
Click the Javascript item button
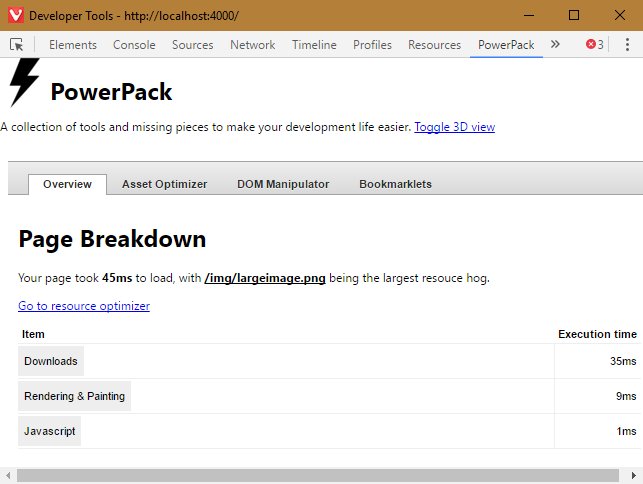coord(49,431)
